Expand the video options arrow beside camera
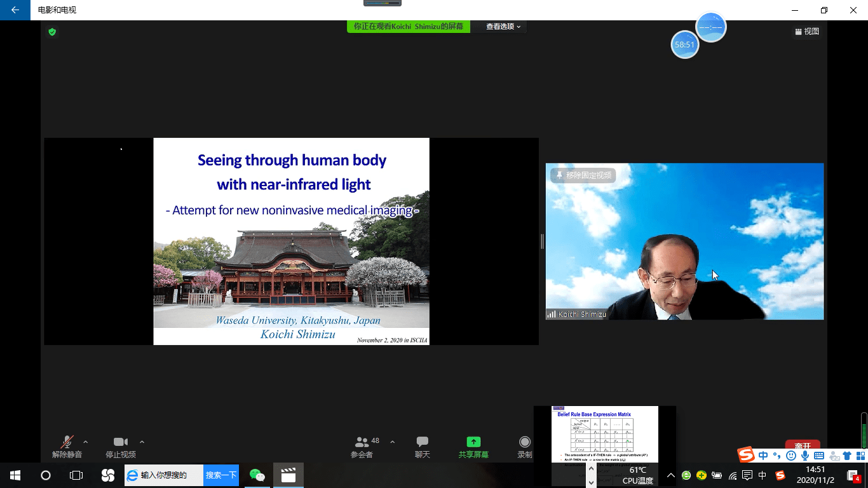Viewport: 868px width, 488px height. pos(142,442)
